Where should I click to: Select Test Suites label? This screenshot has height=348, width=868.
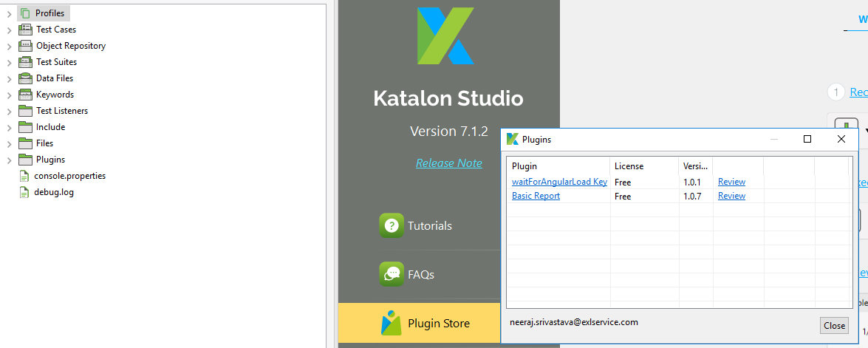point(56,62)
